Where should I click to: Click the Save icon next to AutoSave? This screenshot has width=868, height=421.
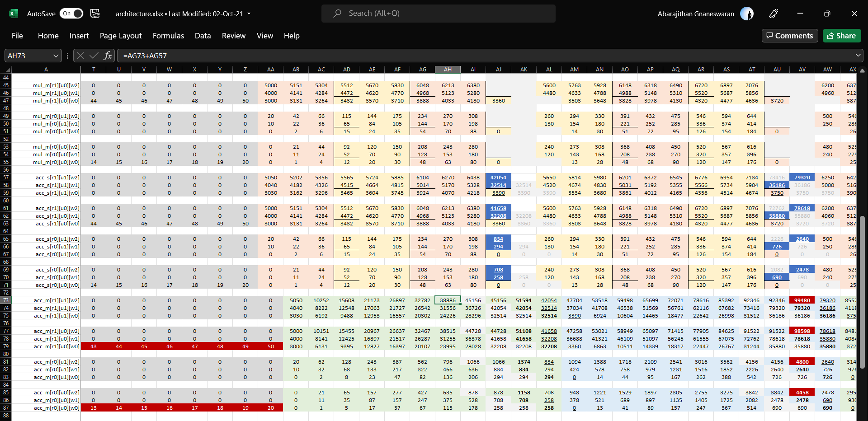pyautogui.click(x=95, y=14)
